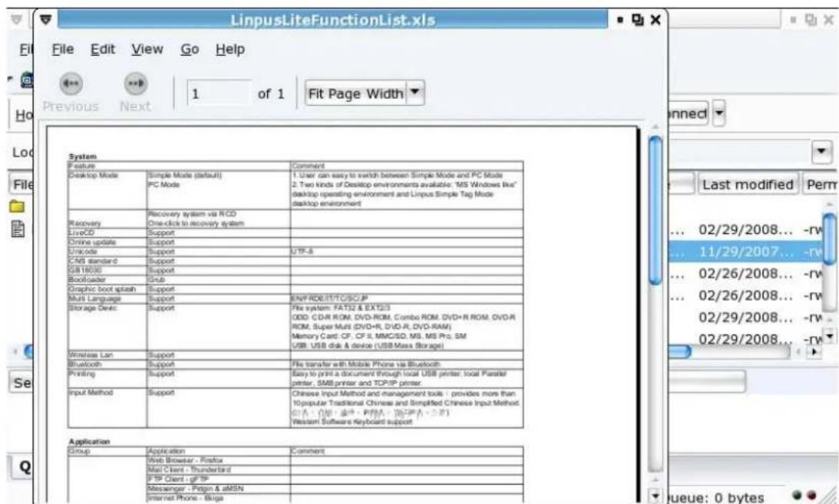The width and height of the screenshot is (839, 504).
Task: Open the dropdown arrow next to Connect button
Action: click(719, 114)
